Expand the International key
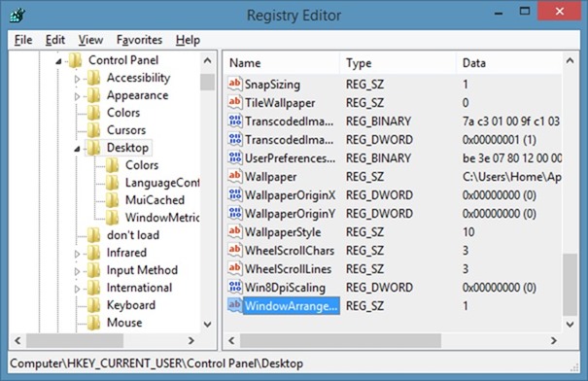 [x=77, y=289]
